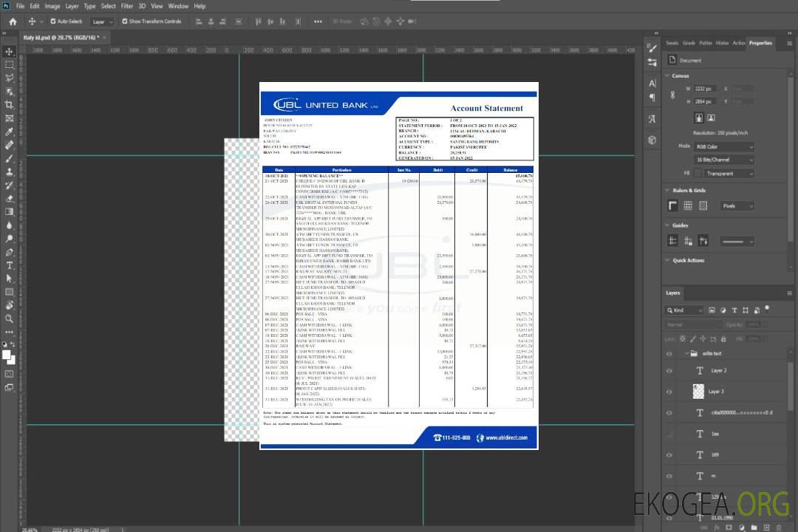Filter layers by type layers icon
This screenshot has width=798, height=532.
pyautogui.click(x=734, y=310)
